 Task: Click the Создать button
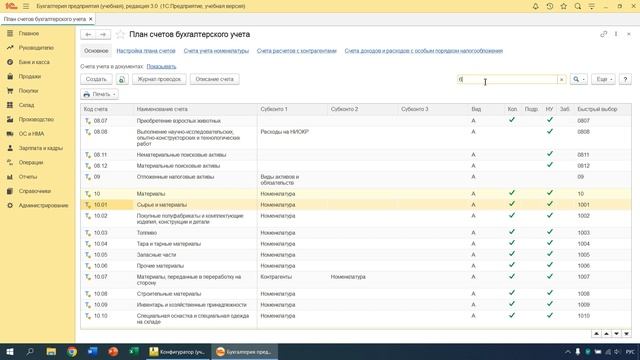pyautogui.click(x=96, y=79)
